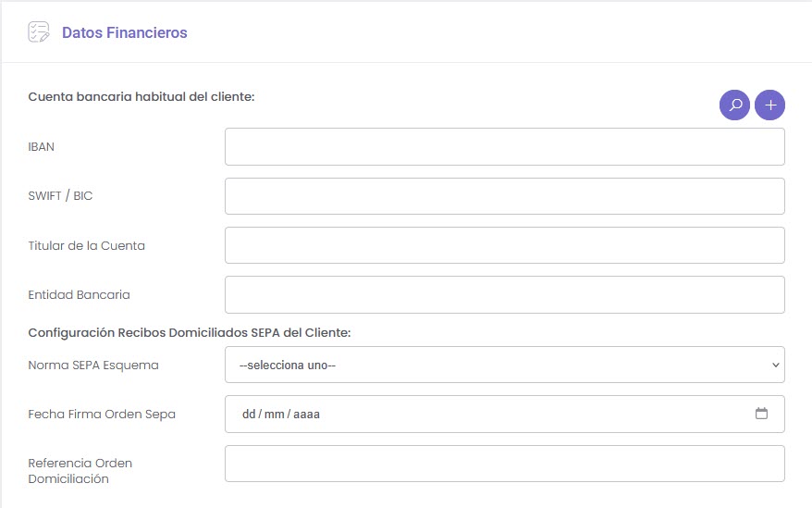Click the Configuración Recibos Domiciliados SEPA heading
The image size is (812, 508).
click(x=190, y=332)
